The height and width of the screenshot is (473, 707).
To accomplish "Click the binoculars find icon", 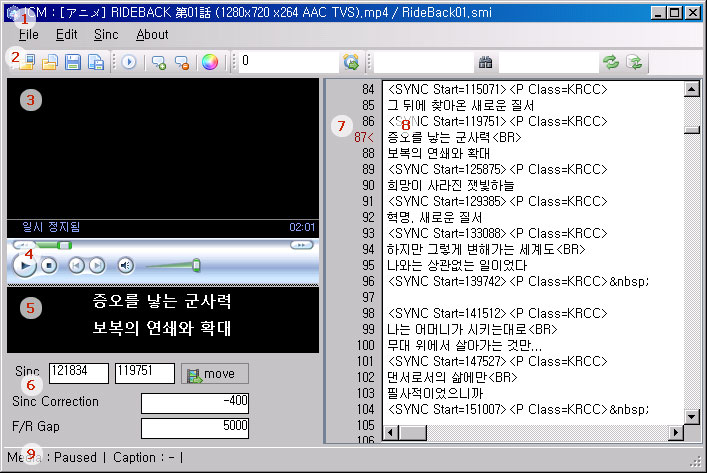I will 485,62.
